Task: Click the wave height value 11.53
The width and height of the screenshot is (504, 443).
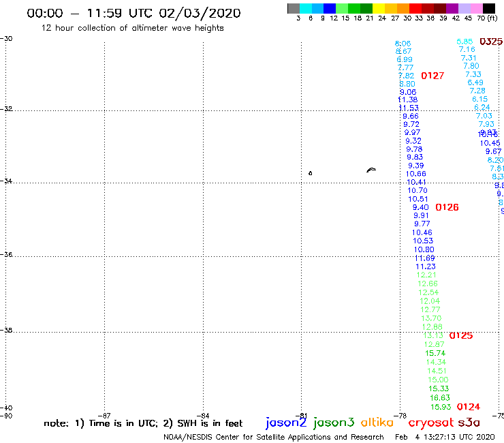Action: click(x=409, y=108)
